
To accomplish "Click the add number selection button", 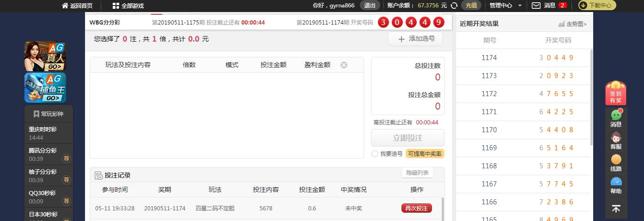I will 415,39.
